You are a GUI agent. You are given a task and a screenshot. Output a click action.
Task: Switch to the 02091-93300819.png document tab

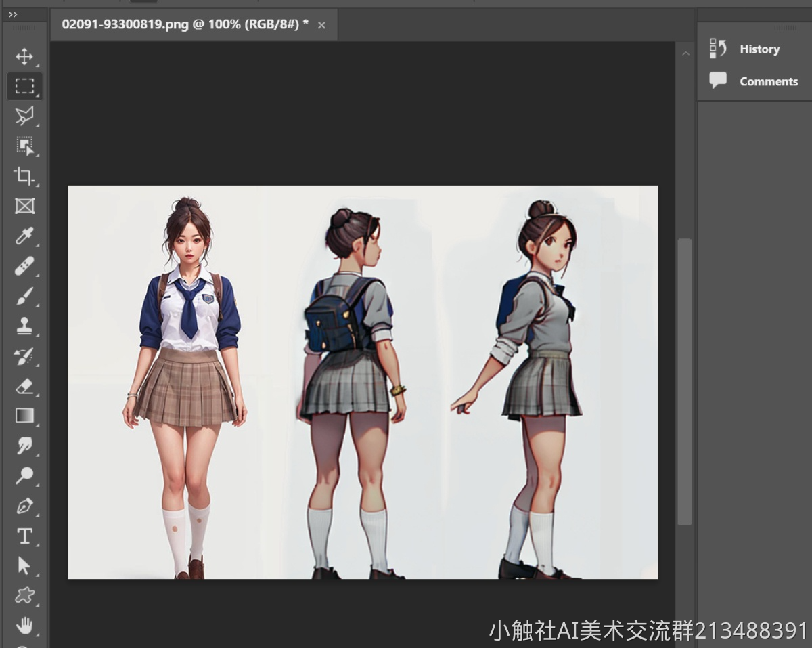pos(185,24)
